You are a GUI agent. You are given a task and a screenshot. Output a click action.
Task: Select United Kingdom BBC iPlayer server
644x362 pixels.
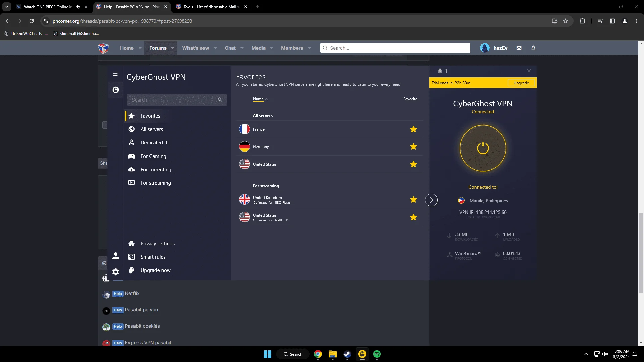coord(329,200)
